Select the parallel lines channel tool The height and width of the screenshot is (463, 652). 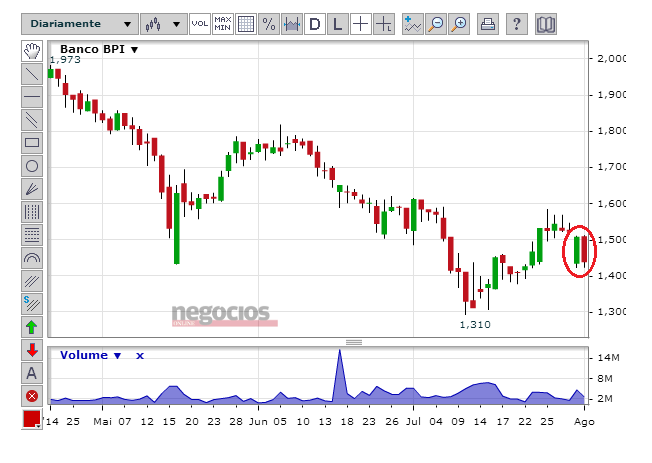point(32,120)
